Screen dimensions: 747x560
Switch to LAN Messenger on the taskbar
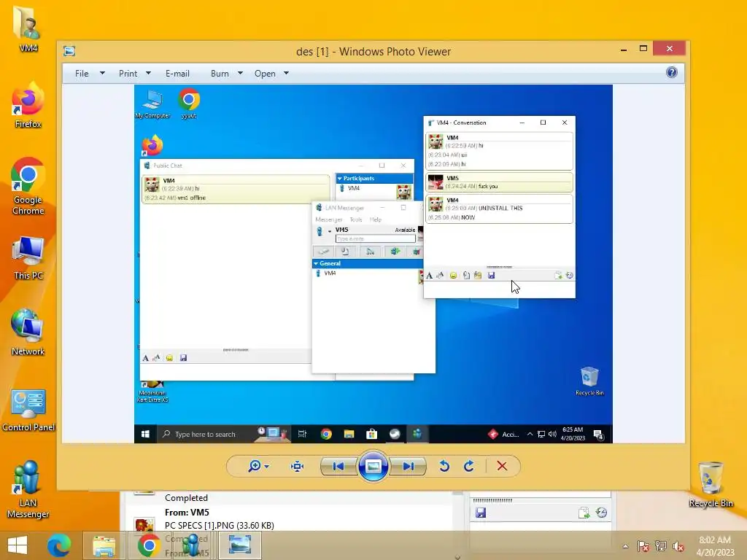click(x=193, y=545)
